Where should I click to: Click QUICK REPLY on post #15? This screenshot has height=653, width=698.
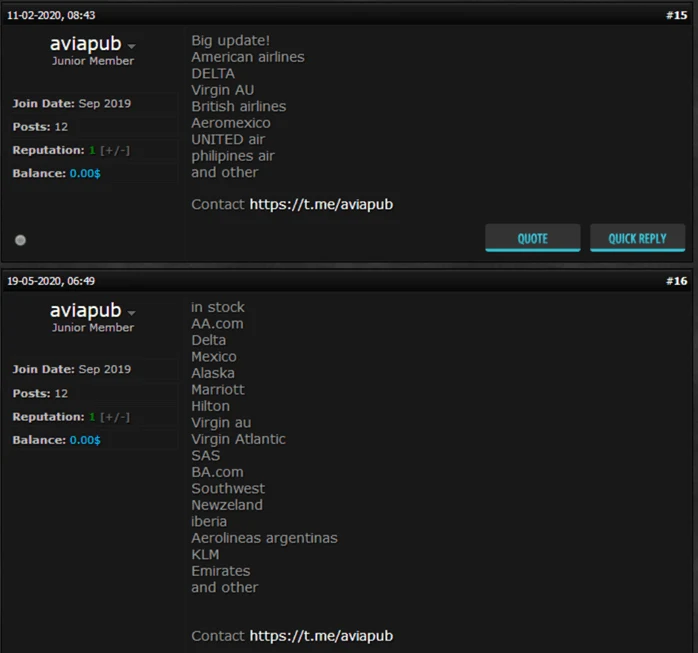pyautogui.click(x=637, y=238)
